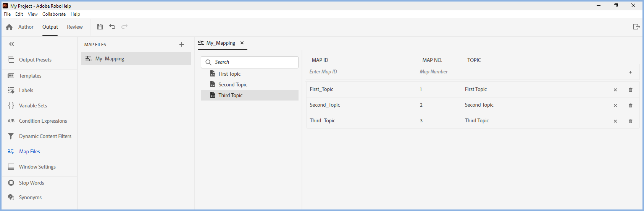The image size is (644, 211).
Task: Delete the Third_Topic mapping row
Action: click(630, 121)
